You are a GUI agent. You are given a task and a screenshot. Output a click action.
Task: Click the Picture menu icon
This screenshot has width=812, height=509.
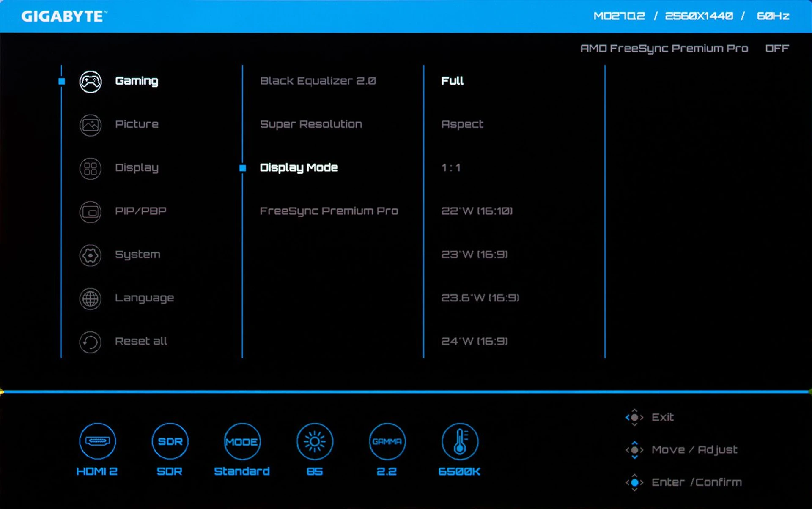point(91,125)
